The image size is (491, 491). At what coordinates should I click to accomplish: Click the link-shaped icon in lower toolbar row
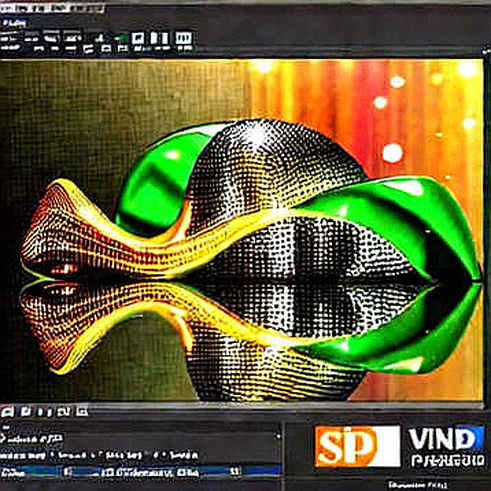[88, 50]
